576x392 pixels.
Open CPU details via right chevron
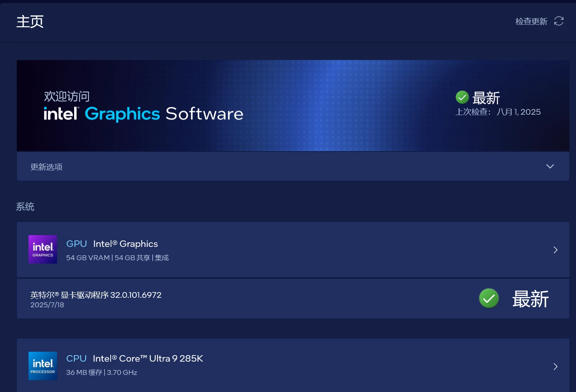click(555, 366)
